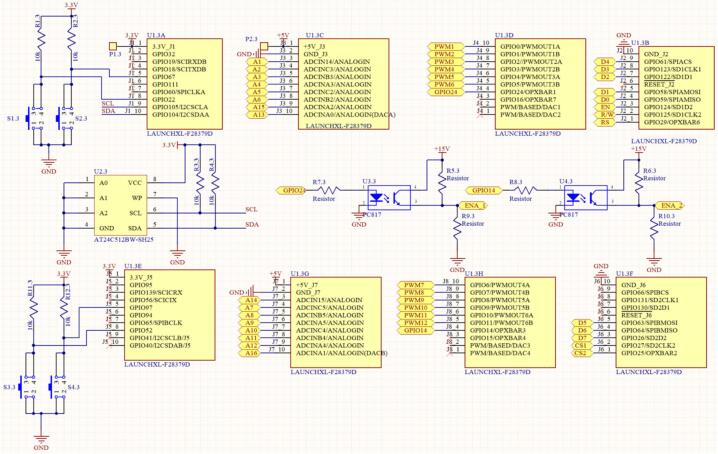
Task: Select pushbutton switch S2.3
Action: 64,117
